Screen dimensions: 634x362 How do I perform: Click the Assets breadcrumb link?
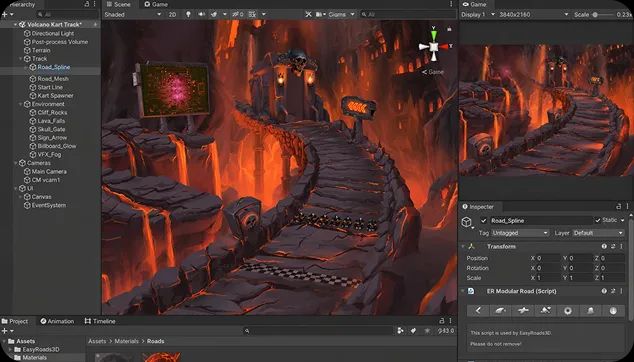tap(97, 341)
